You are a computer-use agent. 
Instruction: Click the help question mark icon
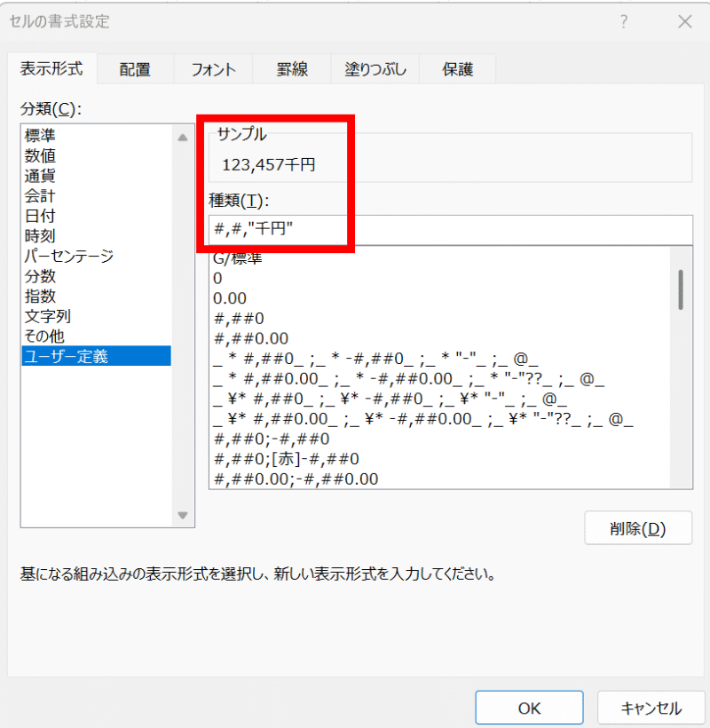624,21
